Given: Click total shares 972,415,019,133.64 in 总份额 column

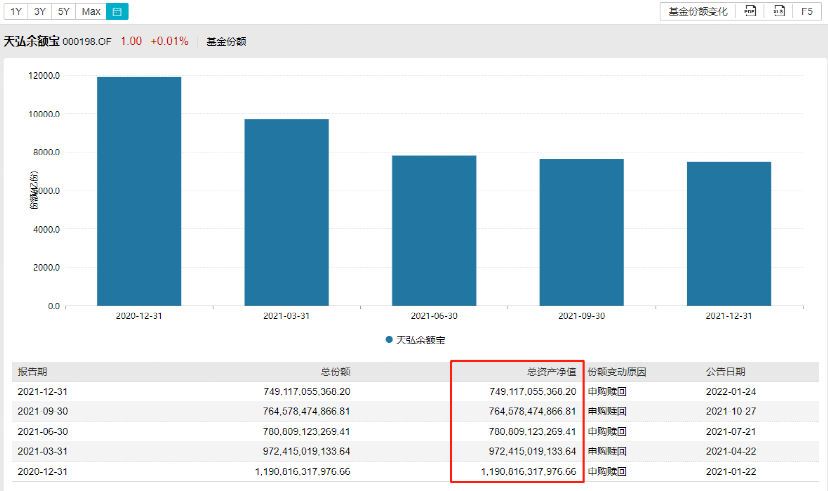Looking at the screenshot, I should (x=307, y=451).
